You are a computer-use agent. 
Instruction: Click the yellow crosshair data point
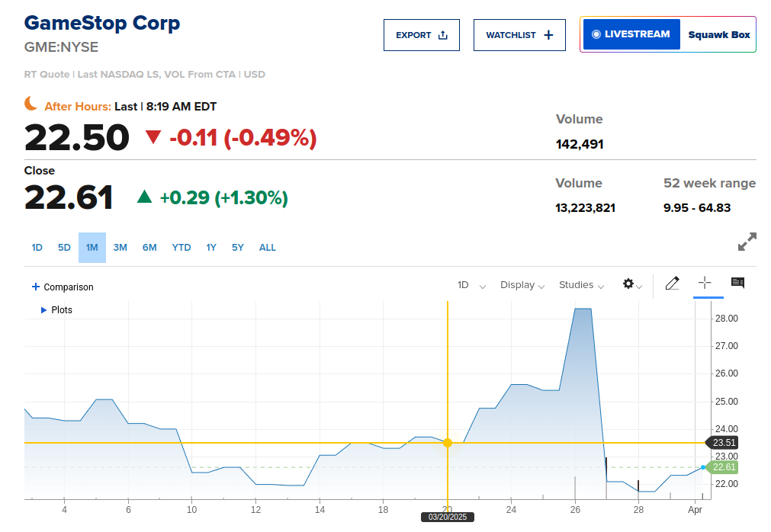coord(448,443)
